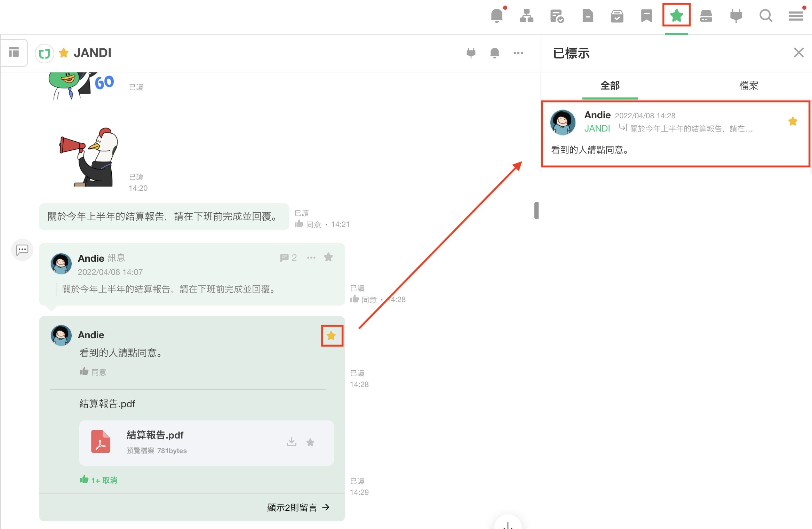
Task: Expand the topic more options ellipsis in header
Action: tap(518, 53)
